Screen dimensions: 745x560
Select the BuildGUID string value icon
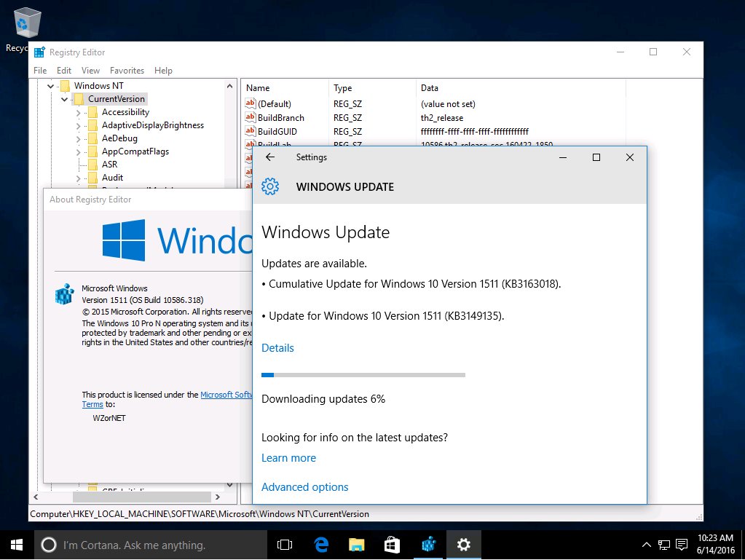251,131
